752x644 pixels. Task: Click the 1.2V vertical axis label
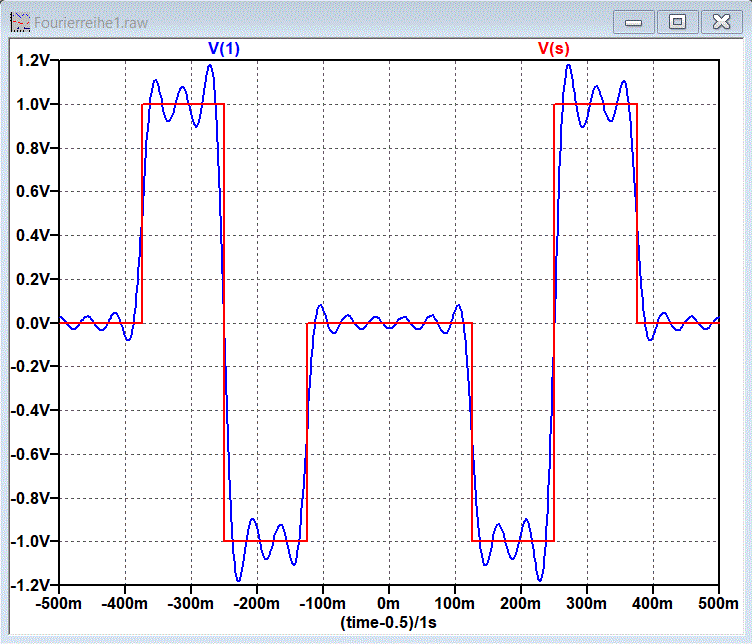[33, 61]
